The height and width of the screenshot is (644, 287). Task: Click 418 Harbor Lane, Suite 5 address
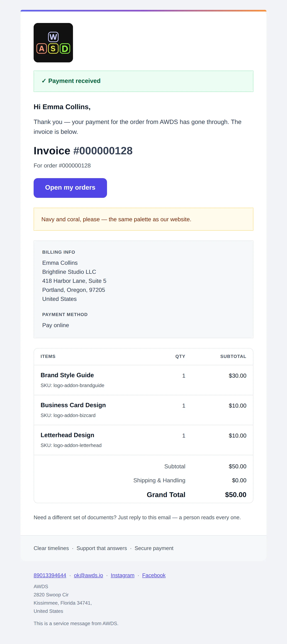point(74,281)
